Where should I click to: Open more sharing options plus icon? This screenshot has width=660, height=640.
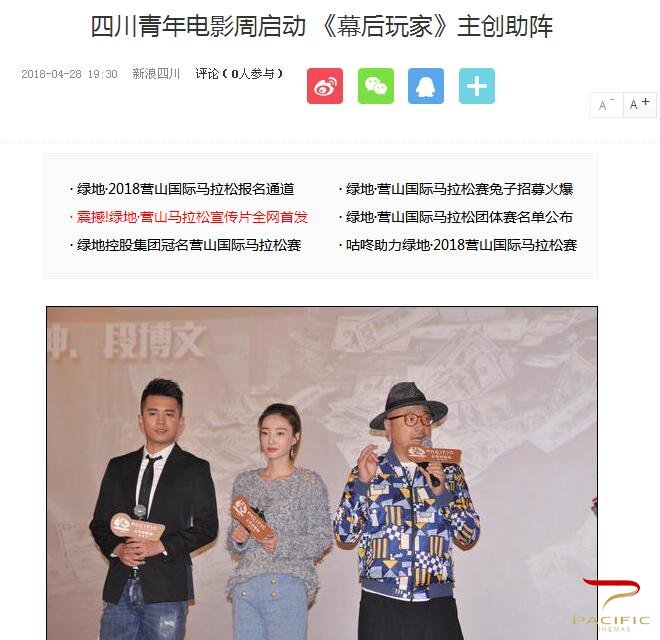click(477, 86)
